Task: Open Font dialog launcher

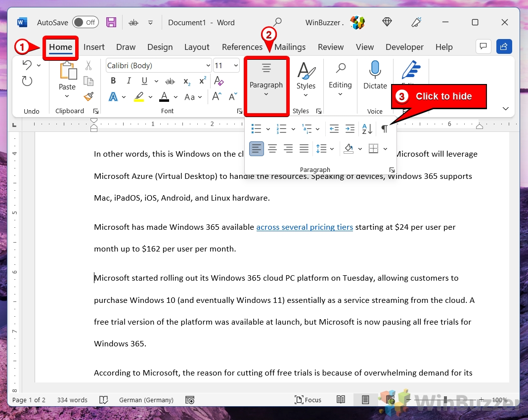Action: pyautogui.click(x=239, y=111)
